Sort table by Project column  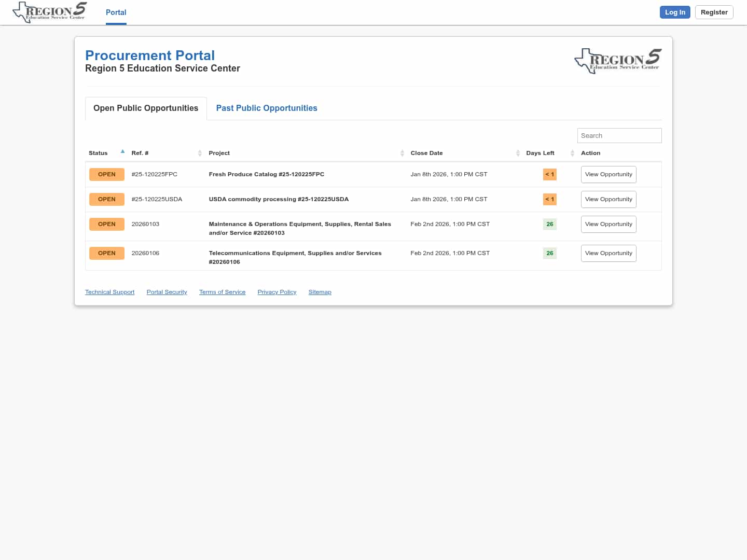pyautogui.click(x=219, y=153)
